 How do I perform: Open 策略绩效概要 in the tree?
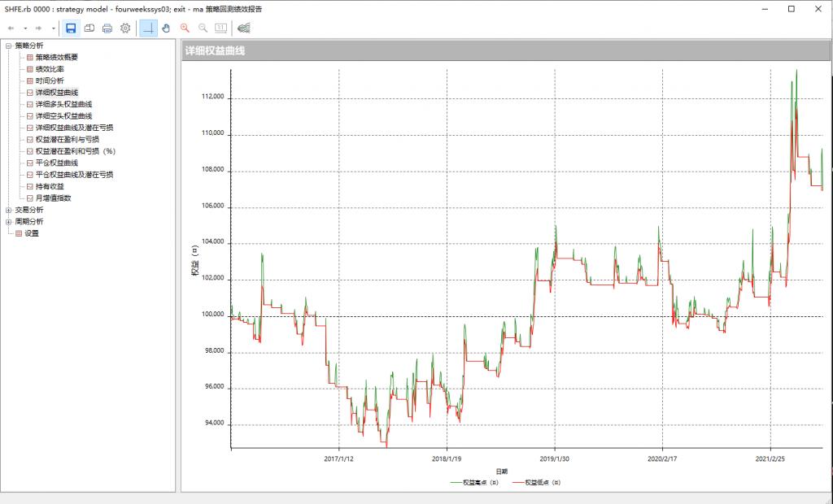pyautogui.click(x=57, y=58)
